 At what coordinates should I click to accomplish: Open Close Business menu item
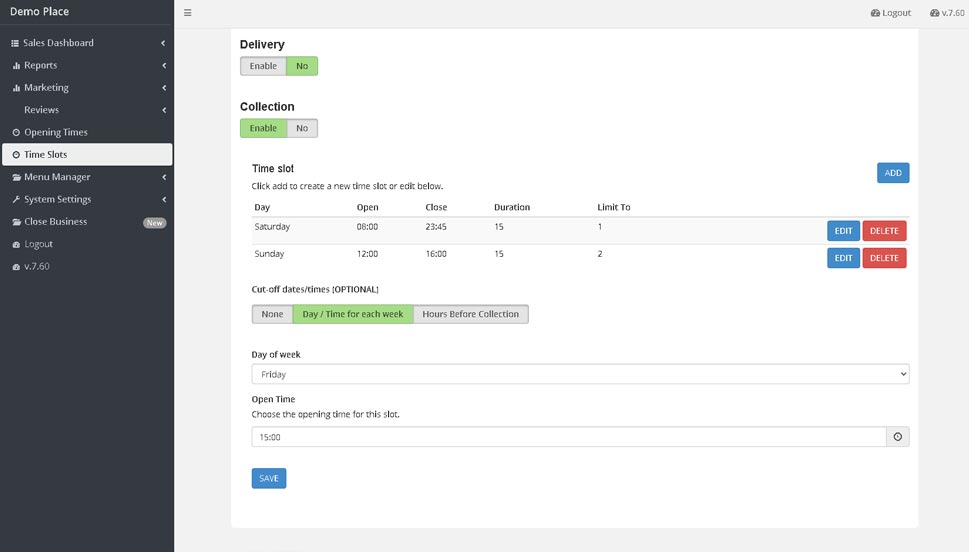pyautogui.click(x=87, y=221)
